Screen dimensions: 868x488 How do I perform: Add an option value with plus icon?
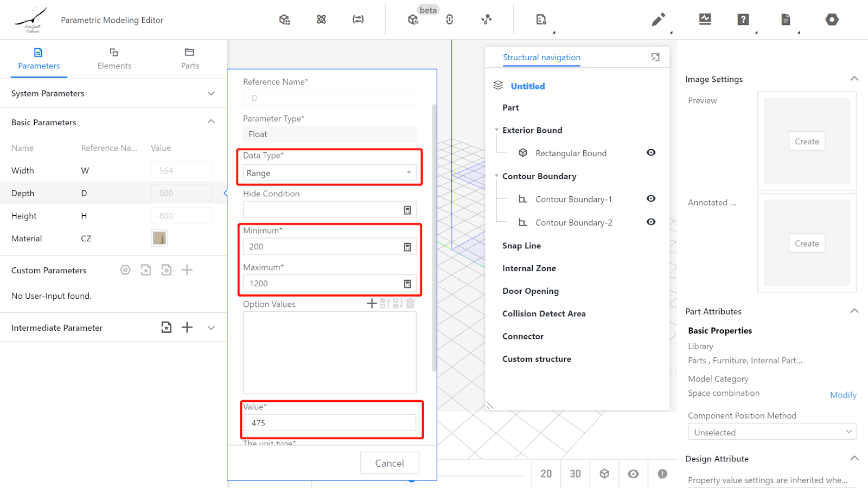pyautogui.click(x=372, y=304)
